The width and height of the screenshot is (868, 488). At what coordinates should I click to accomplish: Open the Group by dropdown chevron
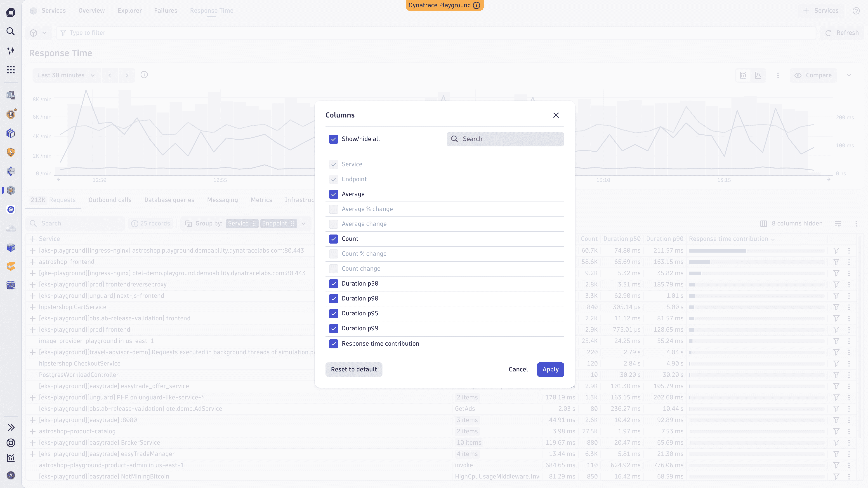coord(303,224)
